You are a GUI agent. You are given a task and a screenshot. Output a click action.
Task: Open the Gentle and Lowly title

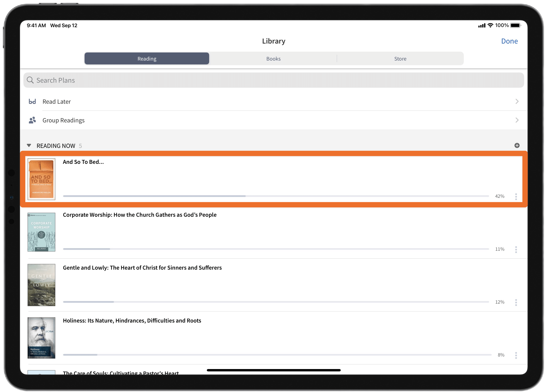pyautogui.click(x=142, y=267)
